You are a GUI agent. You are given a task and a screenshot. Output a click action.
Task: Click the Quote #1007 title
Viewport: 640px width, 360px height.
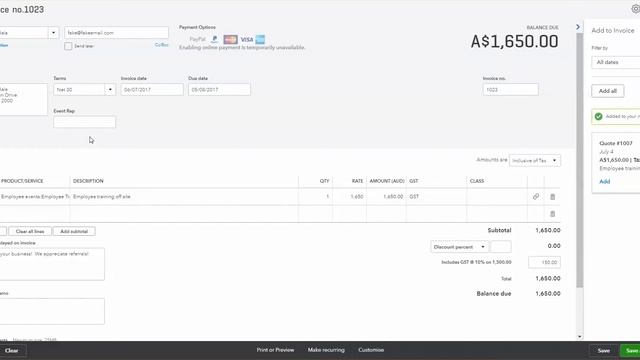[x=616, y=143]
